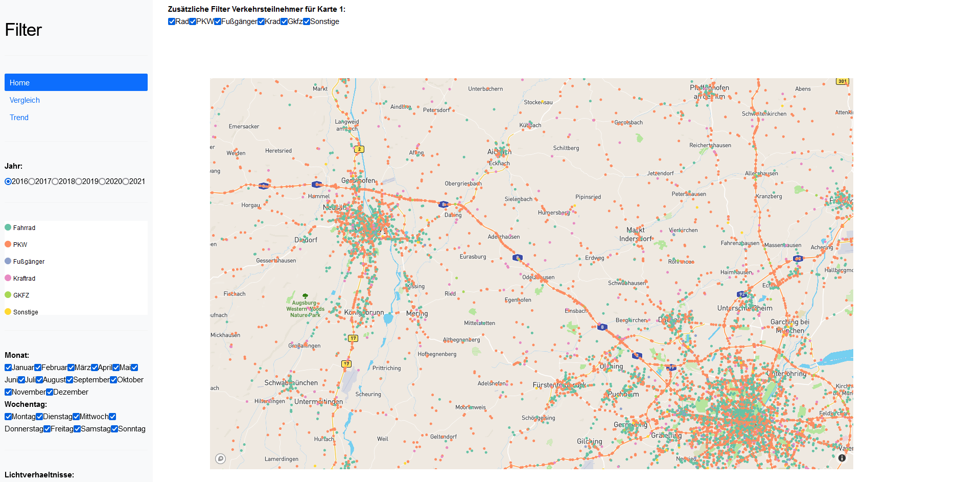
Task: Click the route 92 shield near Unterschleißheim
Action: point(742,294)
